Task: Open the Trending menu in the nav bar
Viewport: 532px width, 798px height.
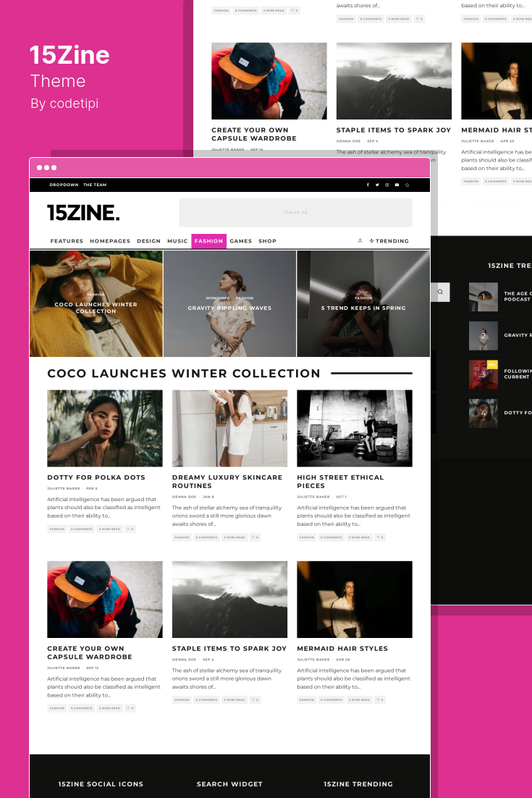Action: click(x=389, y=240)
